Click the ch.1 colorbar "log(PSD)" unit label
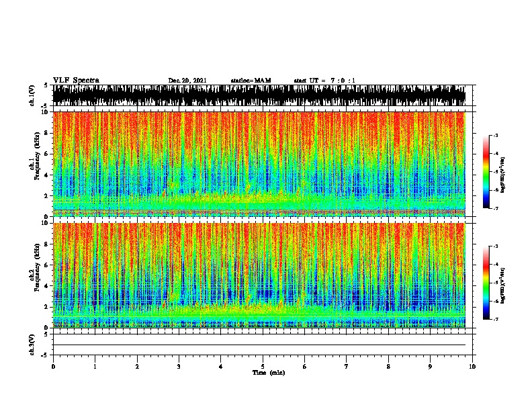Image resolution: width=532 pixels, height=411 pixels. [502, 175]
